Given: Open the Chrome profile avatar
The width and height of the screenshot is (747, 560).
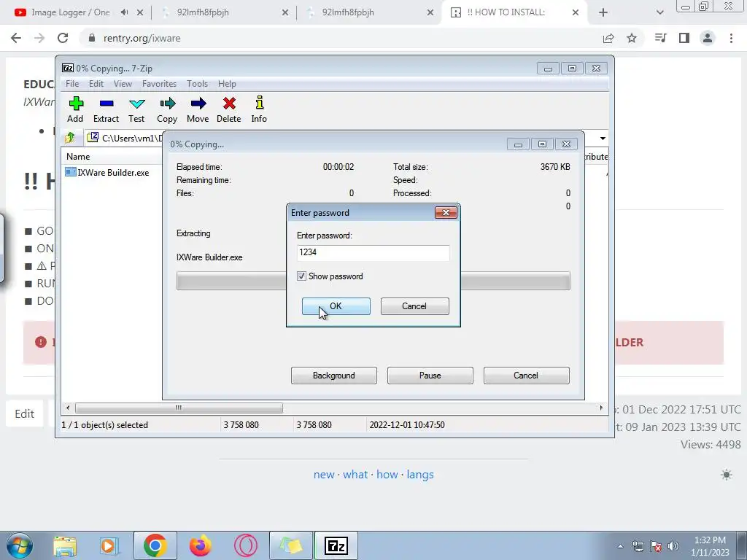Looking at the screenshot, I should (x=708, y=38).
